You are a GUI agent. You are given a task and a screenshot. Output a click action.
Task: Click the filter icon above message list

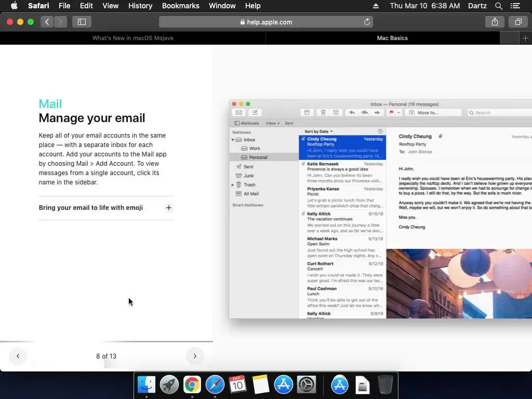(380, 131)
